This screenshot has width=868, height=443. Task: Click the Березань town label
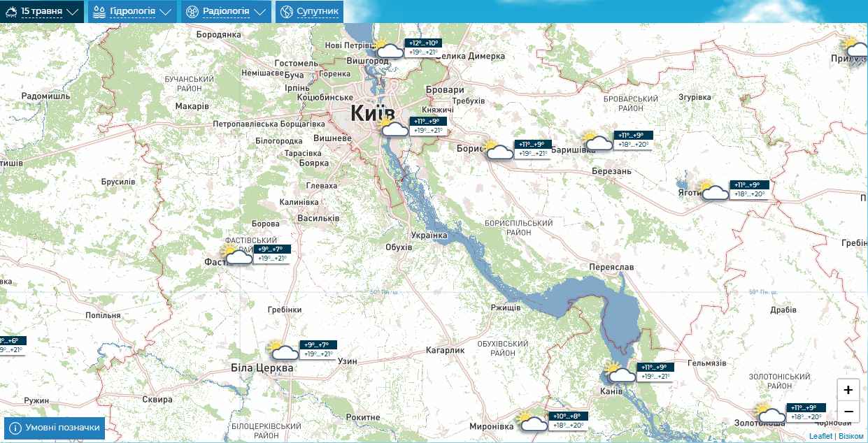(x=611, y=171)
